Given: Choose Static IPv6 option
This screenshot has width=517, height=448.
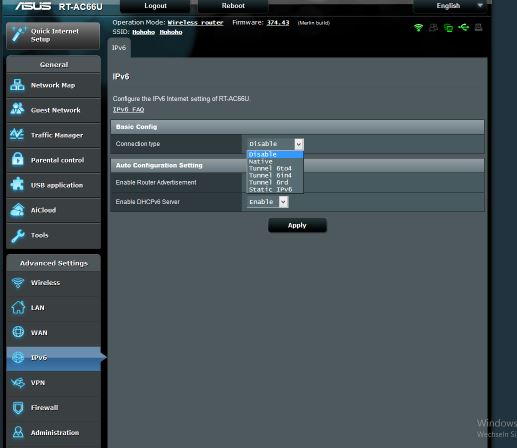Looking at the screenshot, I should click(275, 189).
